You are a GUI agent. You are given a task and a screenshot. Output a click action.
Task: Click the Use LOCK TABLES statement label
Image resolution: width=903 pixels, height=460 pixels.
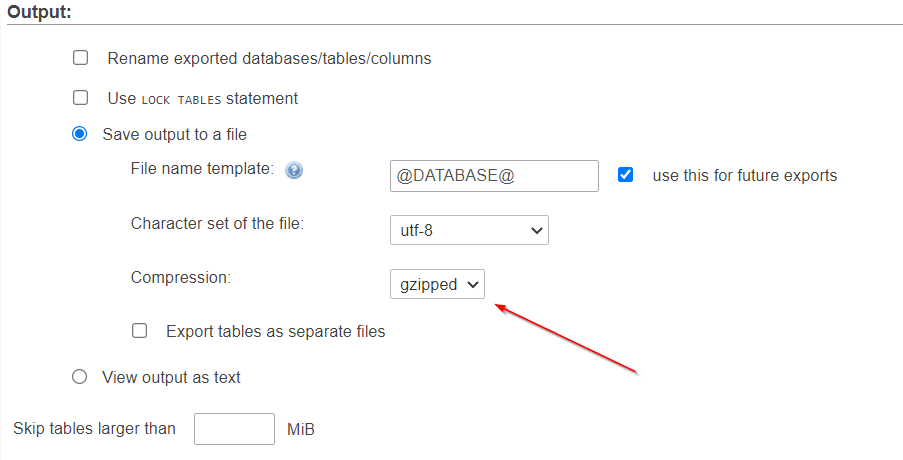(202, 98)
